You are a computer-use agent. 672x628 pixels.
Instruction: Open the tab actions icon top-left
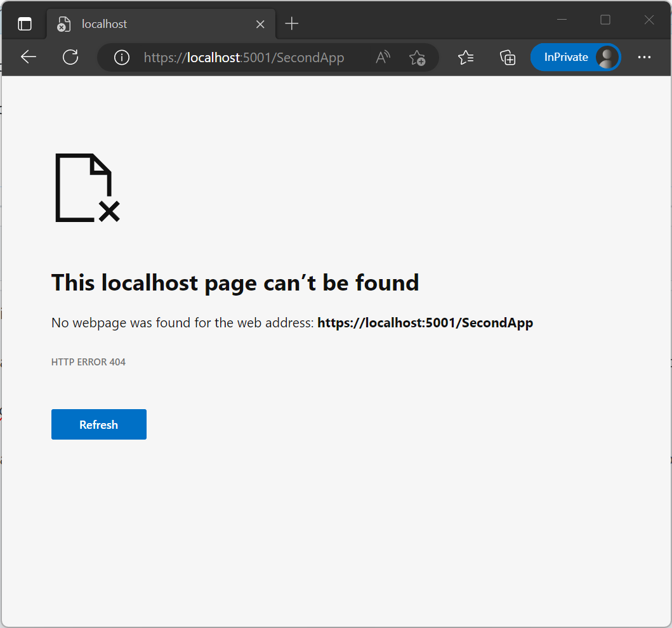tap(24, 23)
